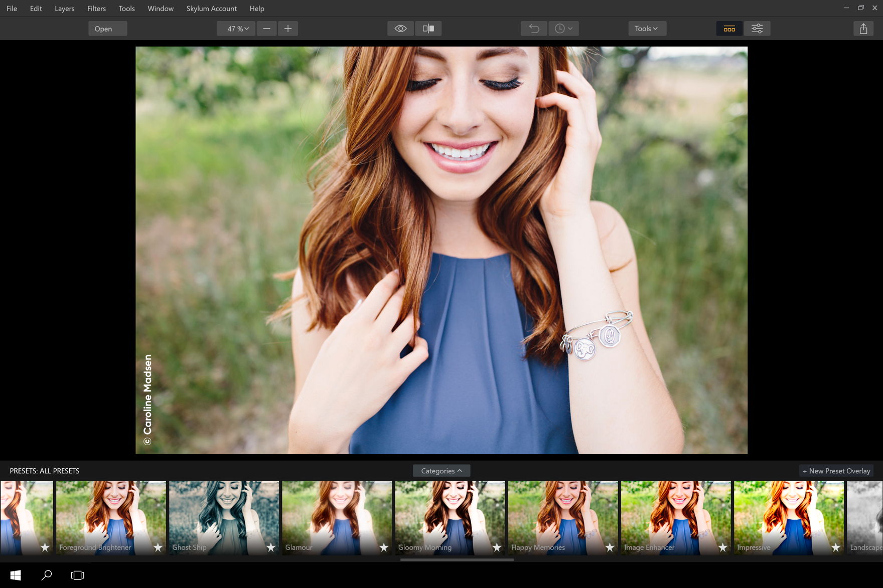Toggle the filters side panel sliders button
The width and height of the screenshot is (883, 588).
pyautogui.click(x=757, y=29)
